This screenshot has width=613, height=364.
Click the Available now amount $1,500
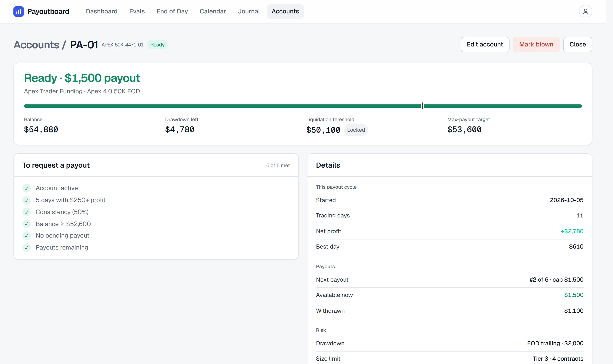tap(573, 295)
